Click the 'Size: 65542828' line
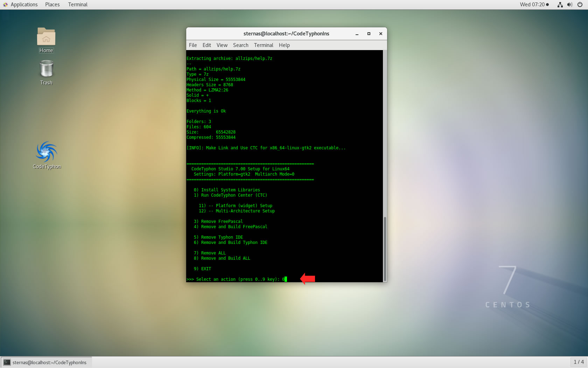Viewport: 588px width, 368px height. click(x=211, y=132)
